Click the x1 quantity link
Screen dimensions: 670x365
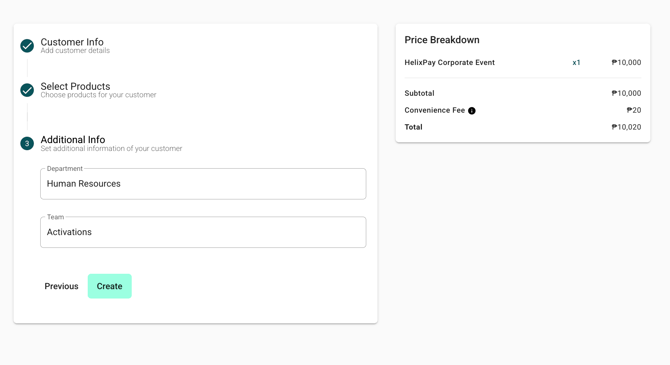(x=576, y=62)
